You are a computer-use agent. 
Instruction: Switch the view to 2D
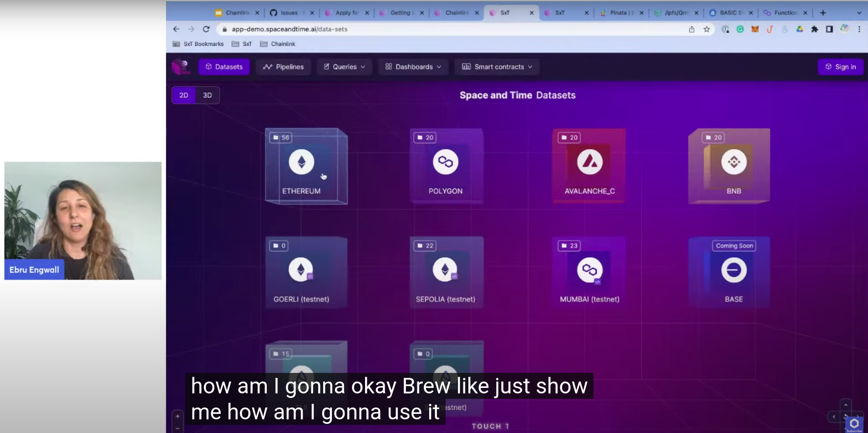click(x=184, y=95)
